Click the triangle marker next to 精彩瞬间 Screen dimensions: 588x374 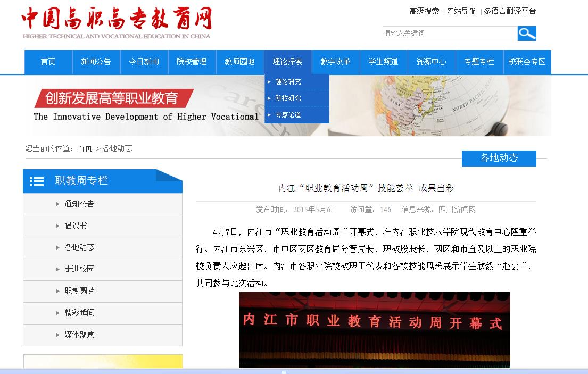[57, 312]
